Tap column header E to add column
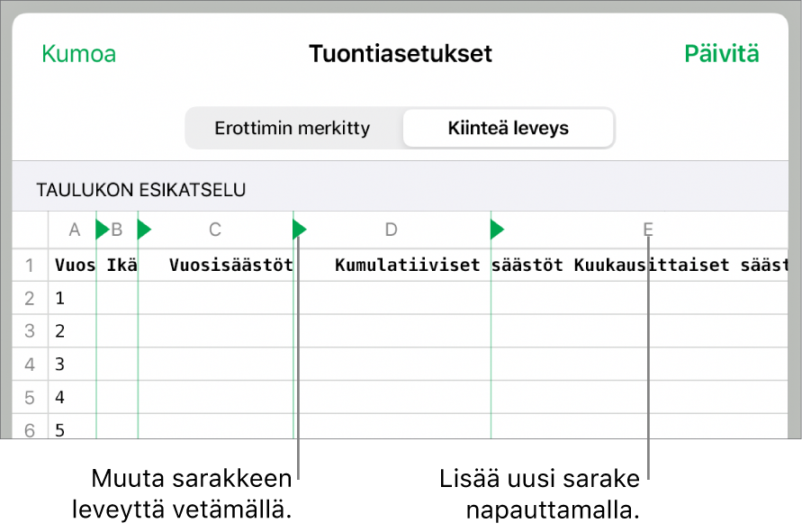 648,230
